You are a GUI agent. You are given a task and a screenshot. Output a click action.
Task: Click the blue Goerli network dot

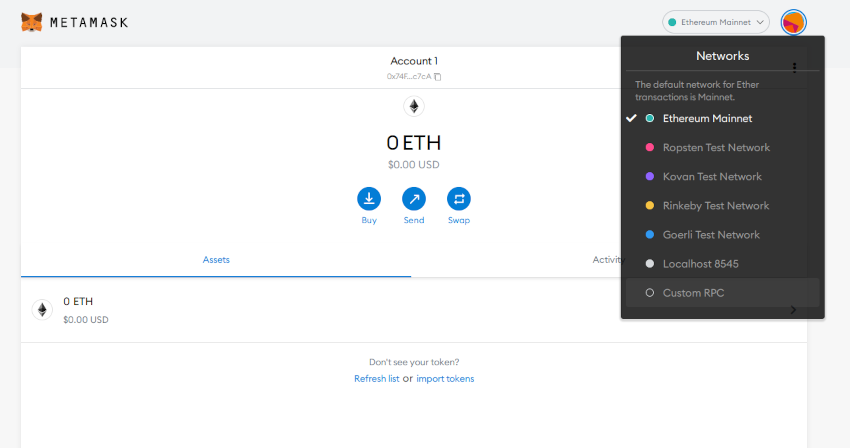649,235
